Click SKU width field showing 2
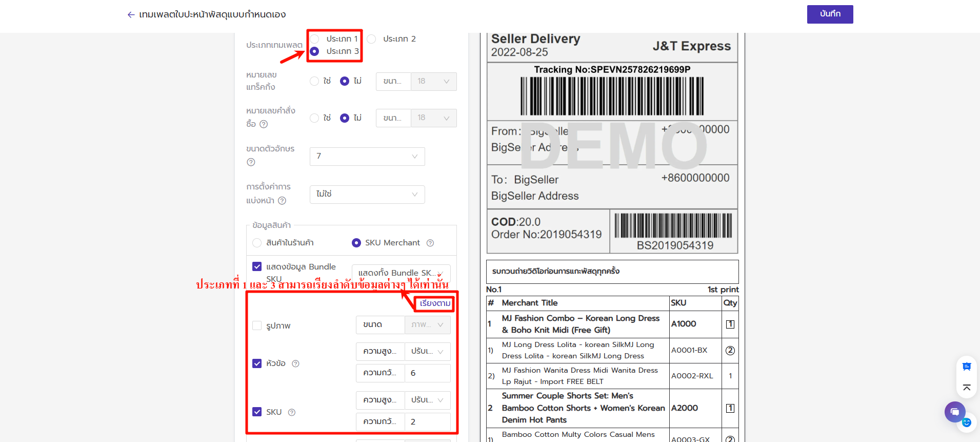Screen dimensions: 980x442 [427, 422]
